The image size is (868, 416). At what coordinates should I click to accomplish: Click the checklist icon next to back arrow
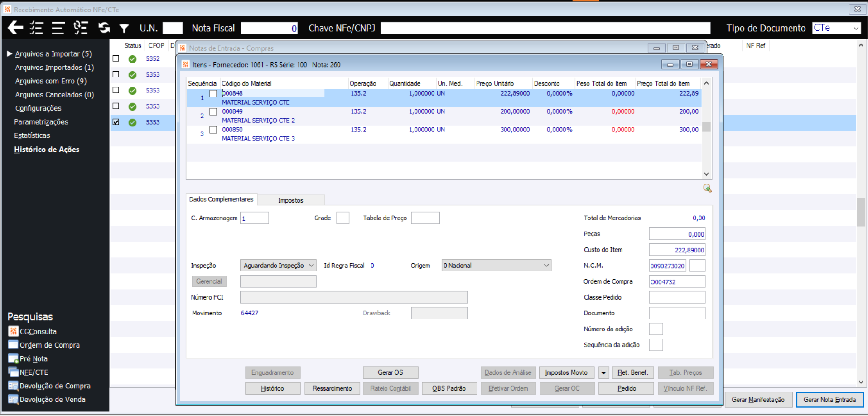coord(36,28)
